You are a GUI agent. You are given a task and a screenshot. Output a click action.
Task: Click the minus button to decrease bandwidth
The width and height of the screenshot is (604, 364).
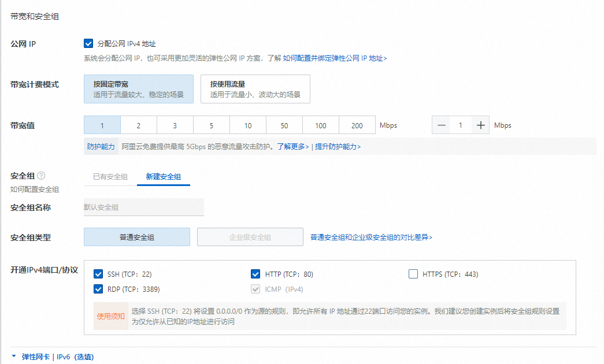(442, 125)
